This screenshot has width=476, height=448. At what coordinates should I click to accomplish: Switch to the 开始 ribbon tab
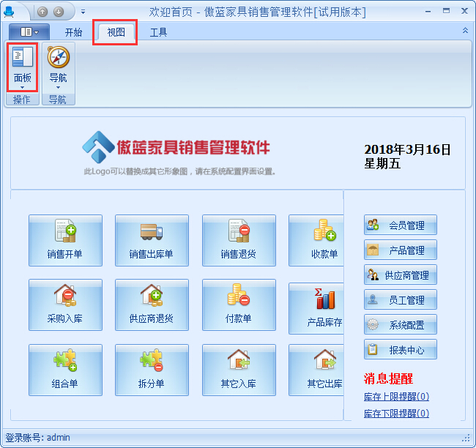point(73,32)
